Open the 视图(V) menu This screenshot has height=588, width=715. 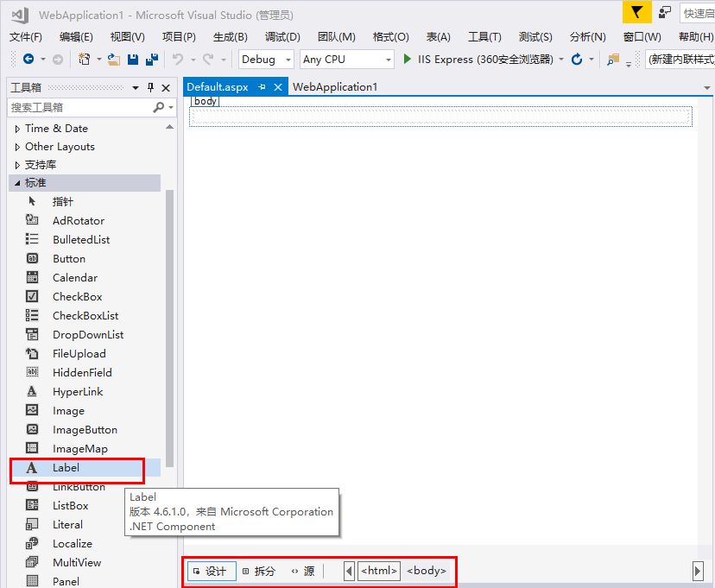[x=127, y=37]
